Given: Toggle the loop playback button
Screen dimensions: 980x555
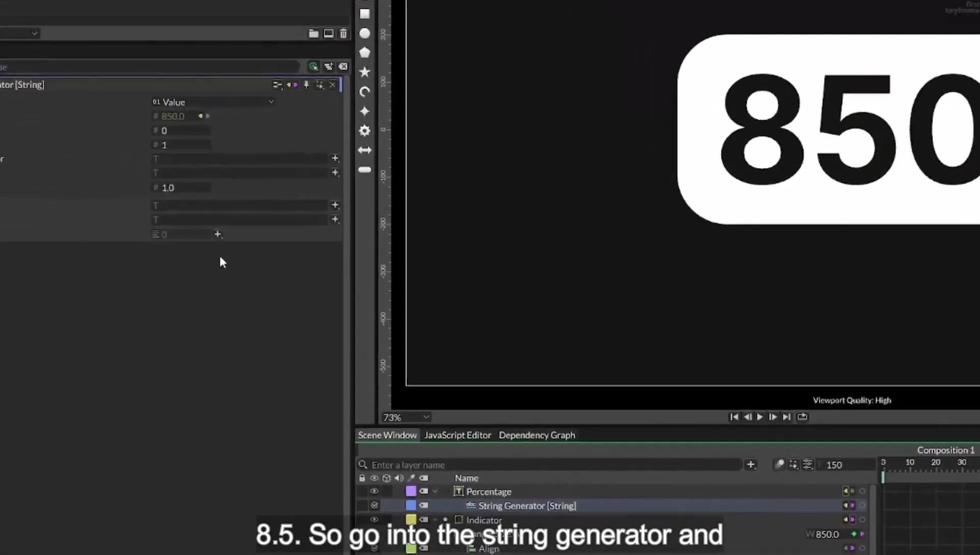Looking at the screenshot, I should coord(802,417).
